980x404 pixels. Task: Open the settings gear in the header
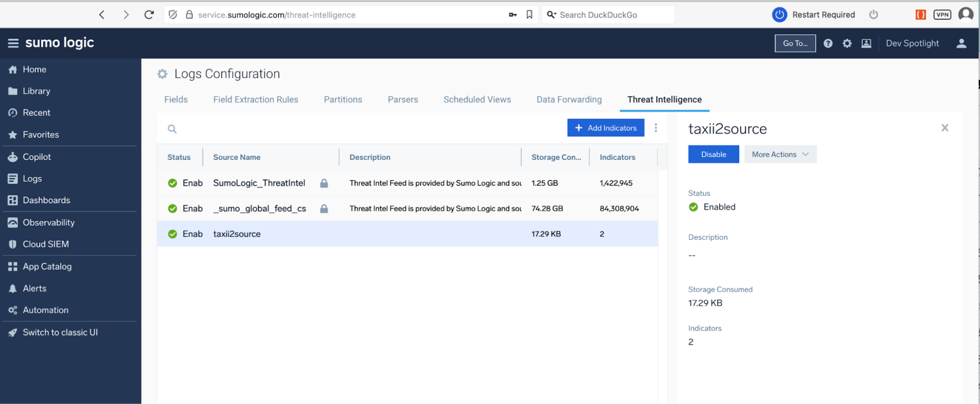pos(847,43)
